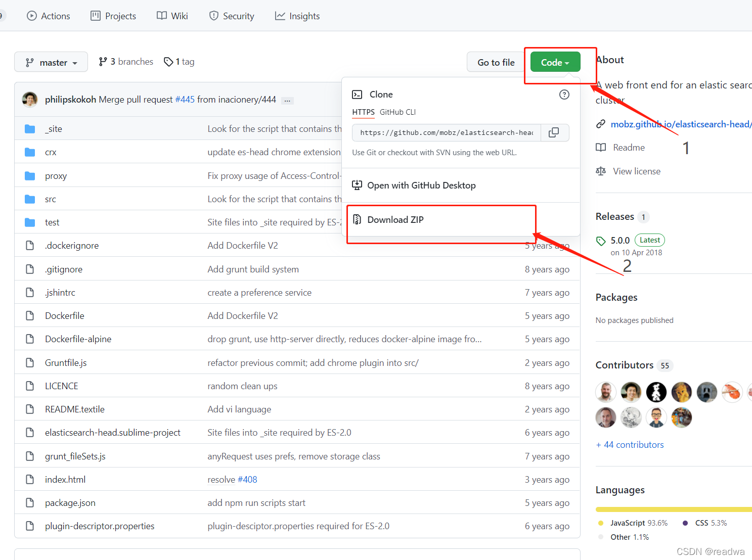This screenshot has height=560, width=752.
Task: View the 3 branches link
Action: tap(126, 62)
